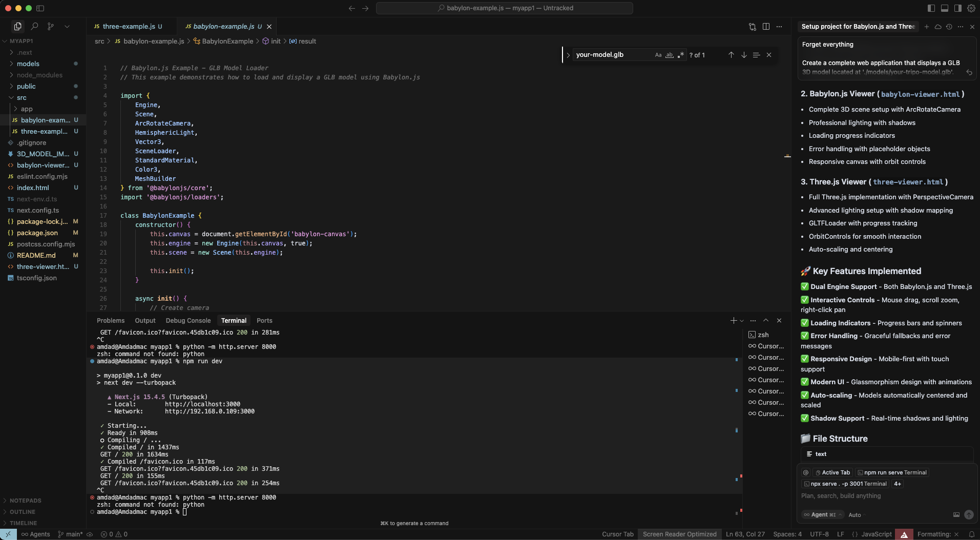Show chat history clock icon

pyautogui.click(x=949, y=27)
